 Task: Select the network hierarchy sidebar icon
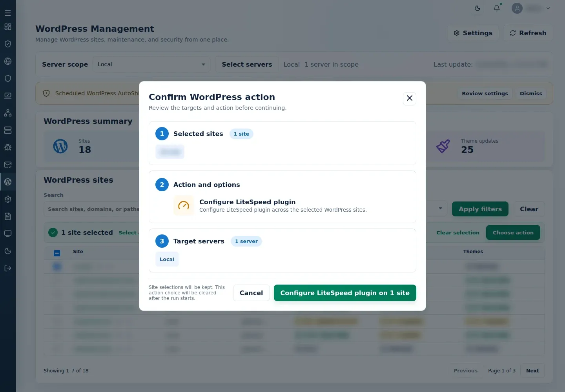[8, 113]
